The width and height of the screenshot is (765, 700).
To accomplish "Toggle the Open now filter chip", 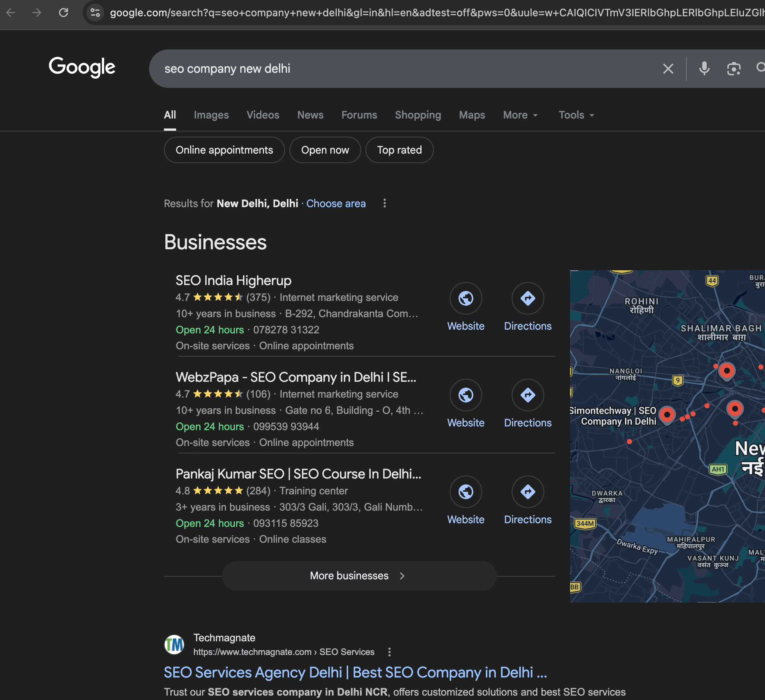I will (325, 150).
